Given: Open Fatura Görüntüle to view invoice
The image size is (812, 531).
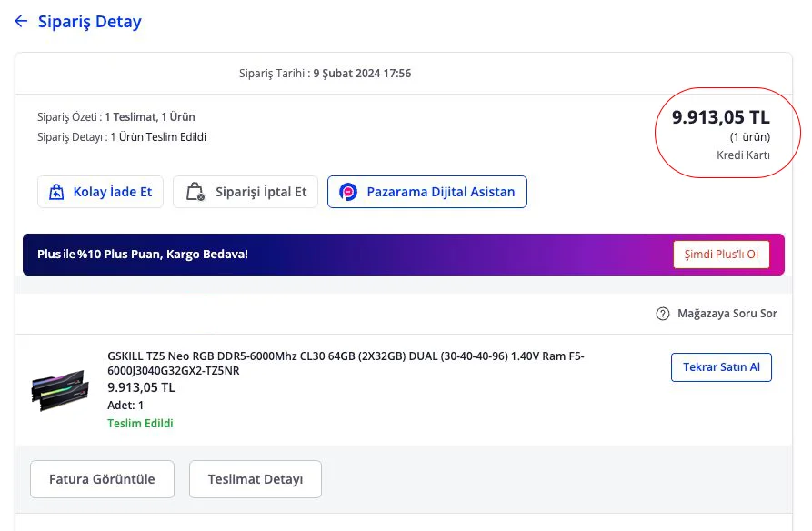Looking at the screenshot, I should coord(102,479).
